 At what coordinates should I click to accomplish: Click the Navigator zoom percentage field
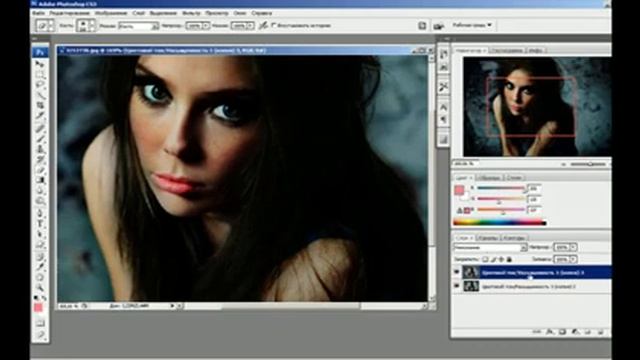coord(465,164)
